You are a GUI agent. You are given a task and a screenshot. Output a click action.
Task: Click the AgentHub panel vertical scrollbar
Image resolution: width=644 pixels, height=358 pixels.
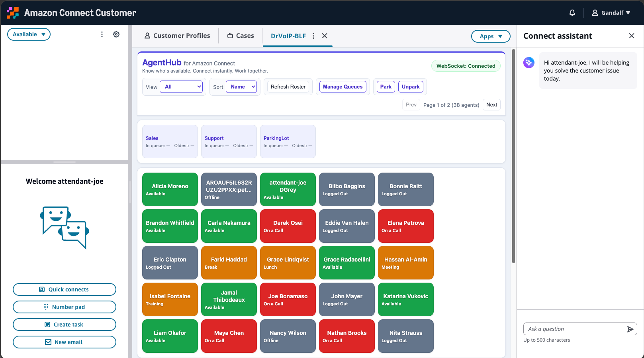pyautogui.click(x=513, y=156)
